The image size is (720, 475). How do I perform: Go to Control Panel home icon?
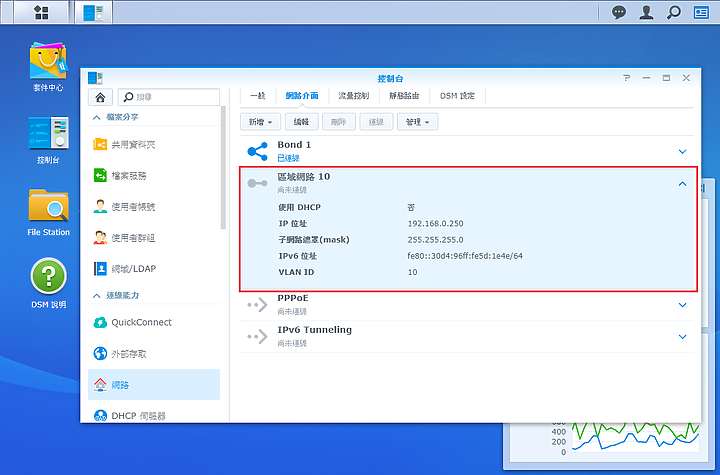coord(100,97)
